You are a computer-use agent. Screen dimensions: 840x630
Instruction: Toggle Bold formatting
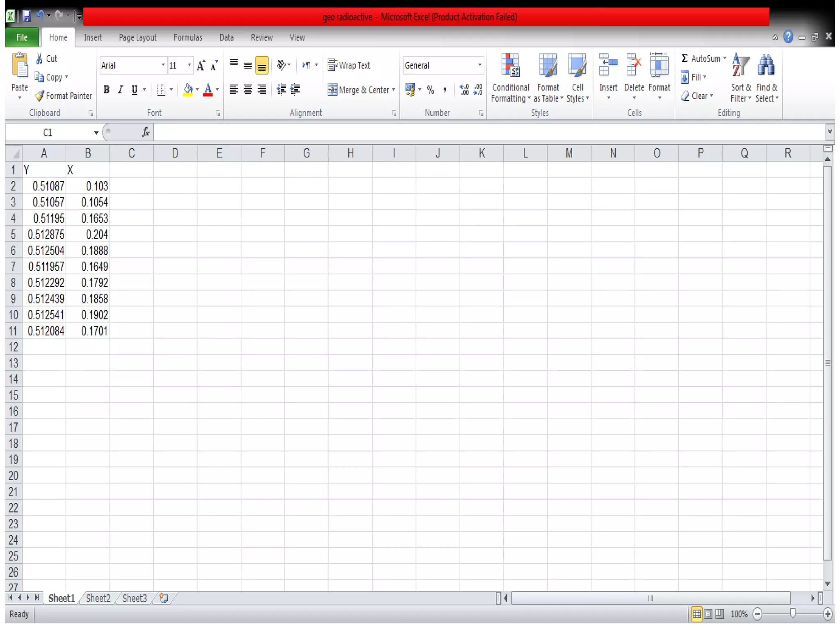point(107,89)
